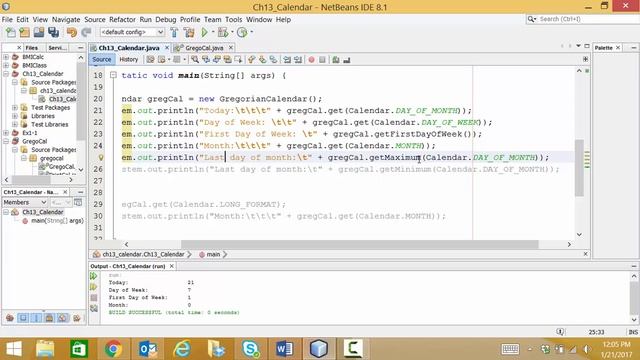The image size is (640, 360).
Task: Open the Run Project dropdown arrow
Action: [x=213, y=32]
